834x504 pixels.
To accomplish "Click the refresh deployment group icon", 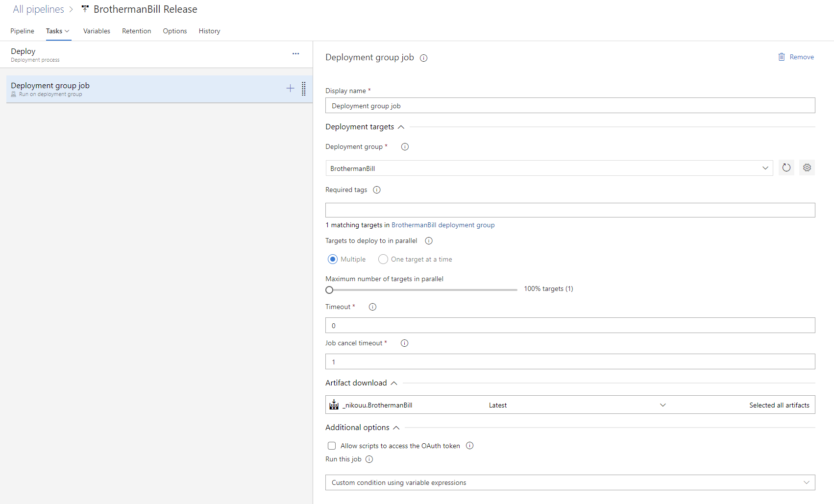I will tap(786, 168).
